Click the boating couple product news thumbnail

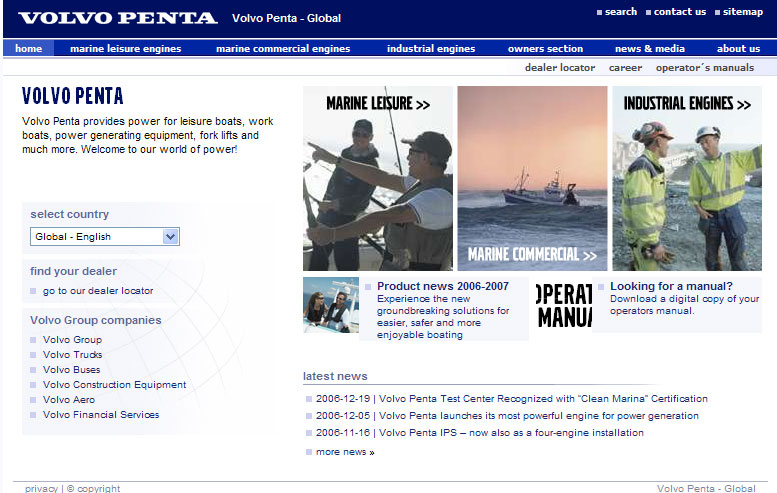click(x=331, y=305)
